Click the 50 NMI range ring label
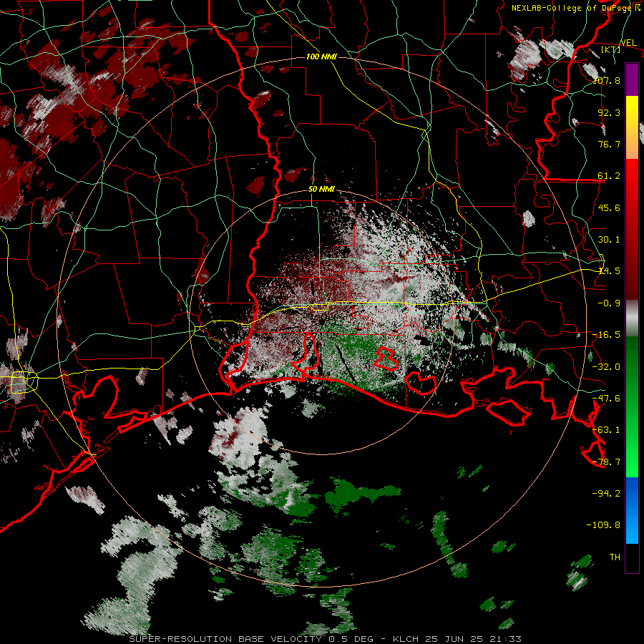 point(321,190)
